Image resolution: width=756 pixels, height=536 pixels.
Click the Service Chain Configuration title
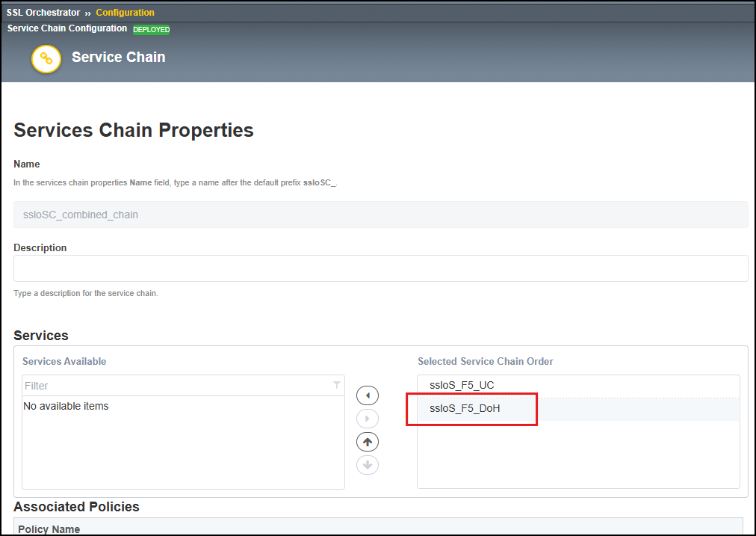pyautogui.click(x=67, y=28)
